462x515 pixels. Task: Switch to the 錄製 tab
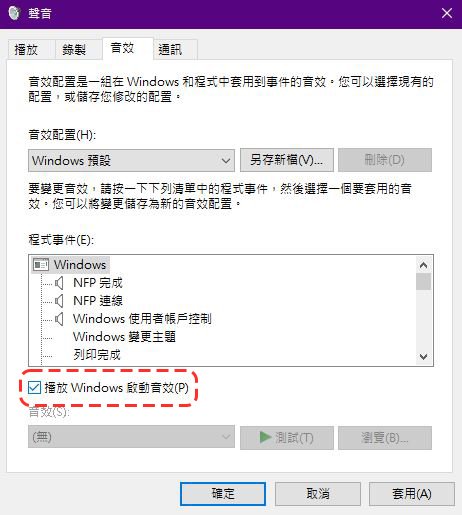coord(75,50)
